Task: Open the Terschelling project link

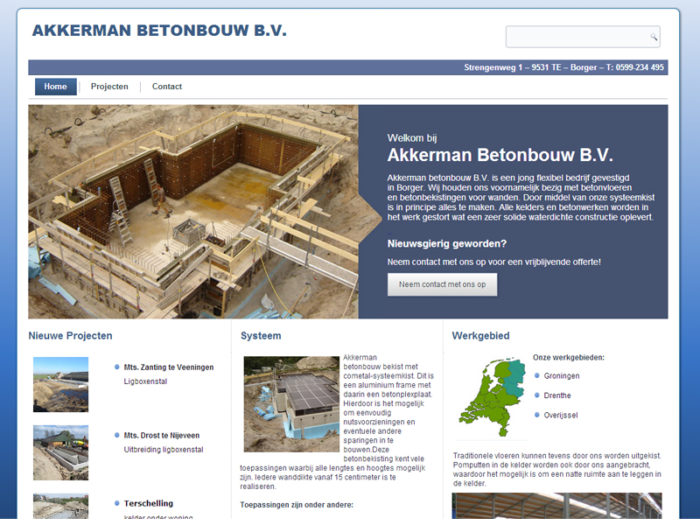Action: click(149, 503)
